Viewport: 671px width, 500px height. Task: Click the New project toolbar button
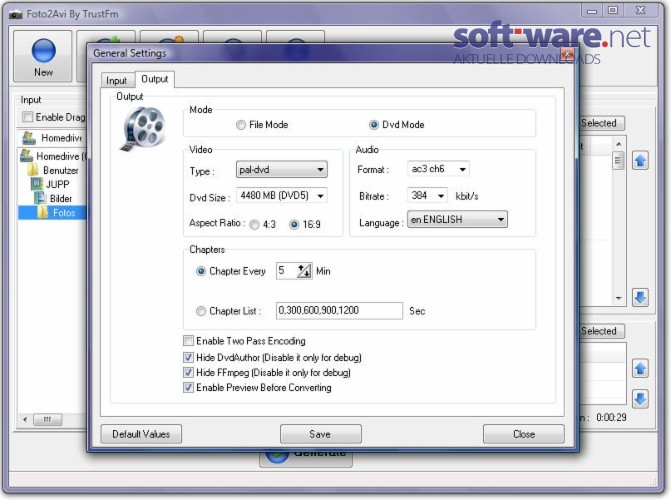(x=43, y=56)
